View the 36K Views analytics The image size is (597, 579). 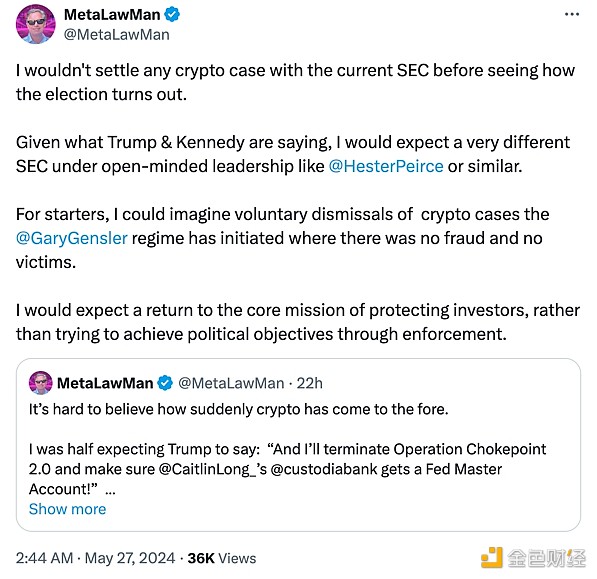pos(222,558)
